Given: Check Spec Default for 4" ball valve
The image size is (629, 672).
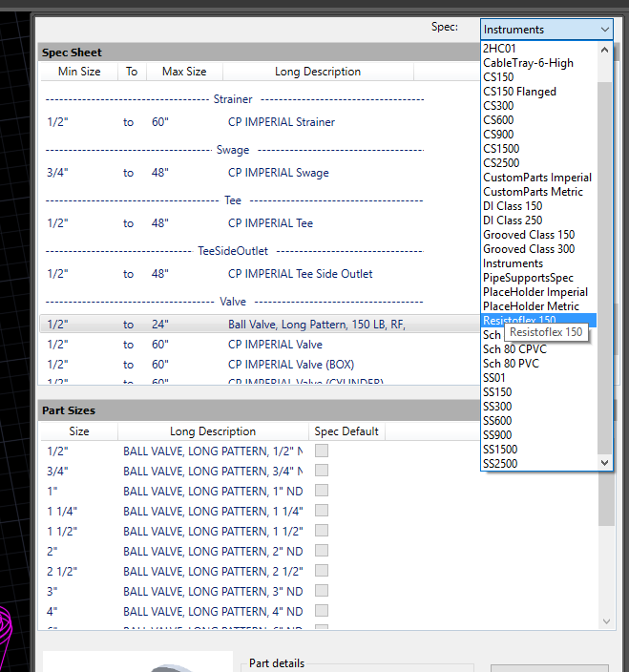Looking at the screenshot, I should (322, 611).
